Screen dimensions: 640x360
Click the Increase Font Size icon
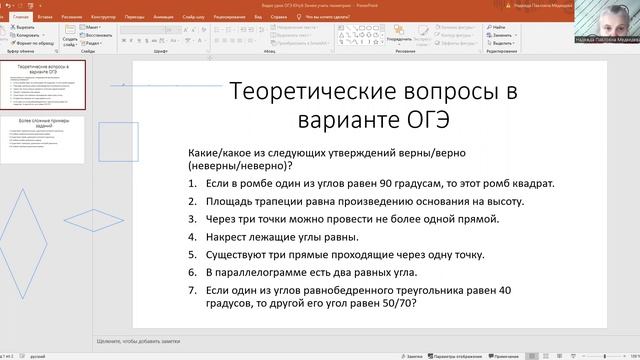(x=186, y=30)
